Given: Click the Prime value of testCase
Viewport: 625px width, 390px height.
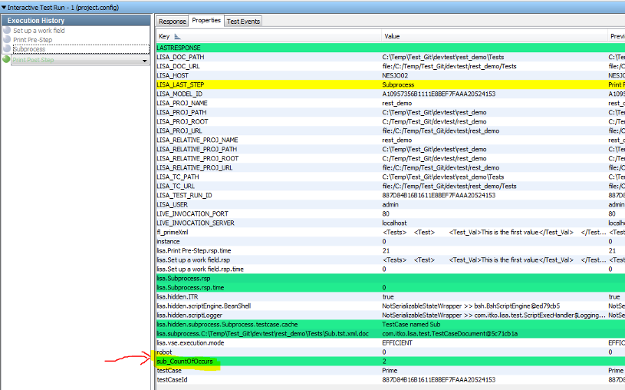Looking at the screenshot, I should (390, 370).
